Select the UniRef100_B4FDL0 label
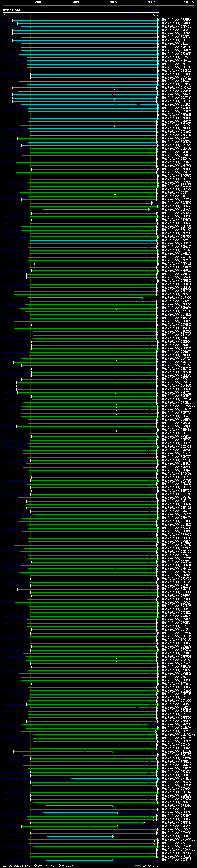 pos(176,464)
